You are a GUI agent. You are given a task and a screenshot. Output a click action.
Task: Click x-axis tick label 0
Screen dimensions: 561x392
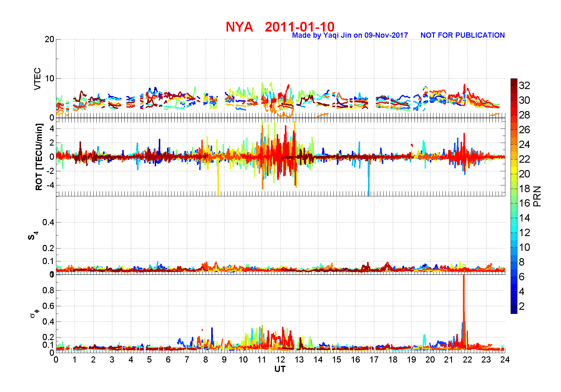coord(56,360)
